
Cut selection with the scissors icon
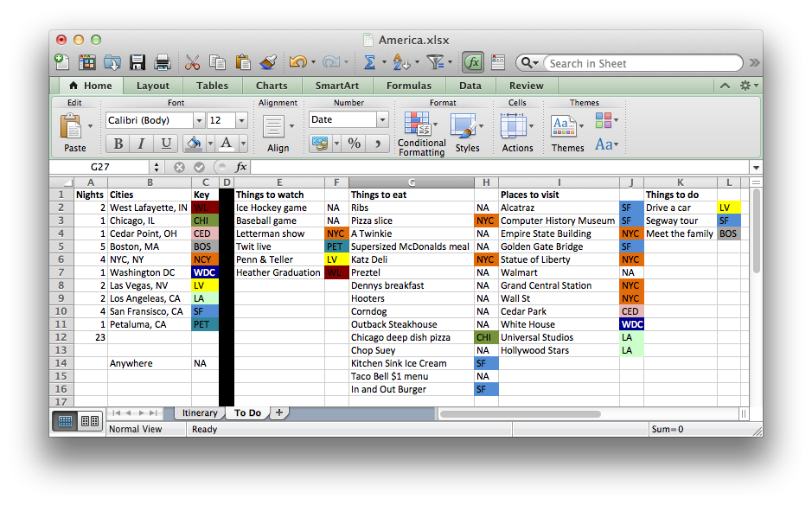click(192, 62)
